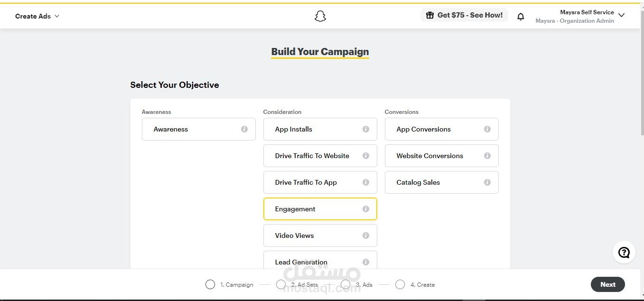Click info icon beside Website Conversions
This screenshot has width=644, height=301.
(487, 156)
